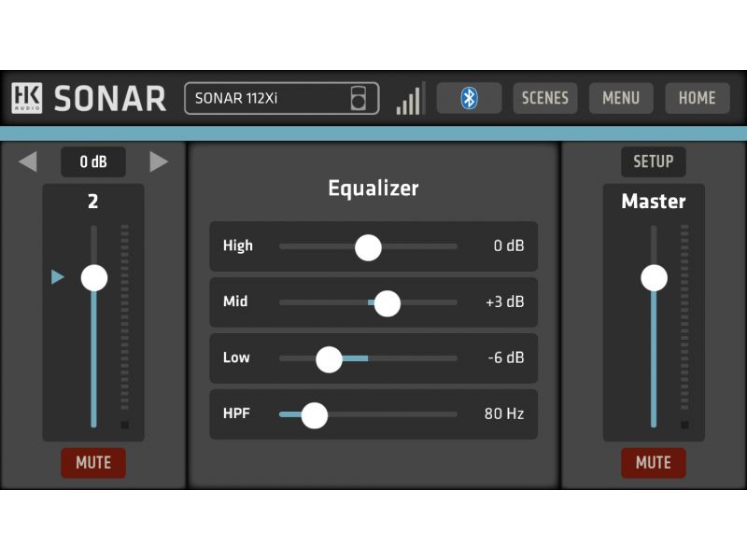Open the MENU screen
This screenshot has height=560, width=747.
tap(621, 97)
